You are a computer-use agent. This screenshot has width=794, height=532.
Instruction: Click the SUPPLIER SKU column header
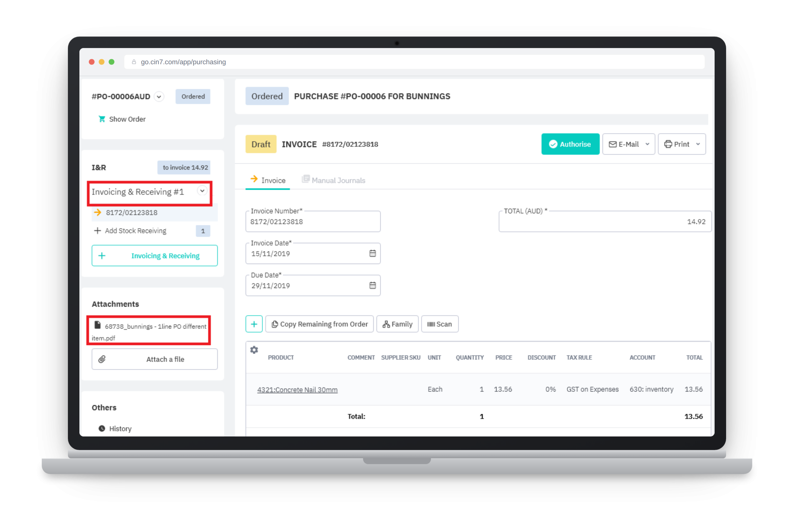400,357
